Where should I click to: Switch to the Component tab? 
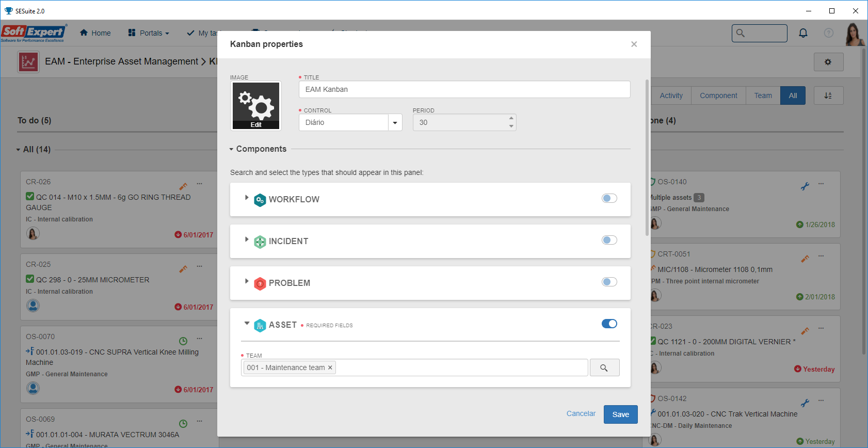click(718, 95)
